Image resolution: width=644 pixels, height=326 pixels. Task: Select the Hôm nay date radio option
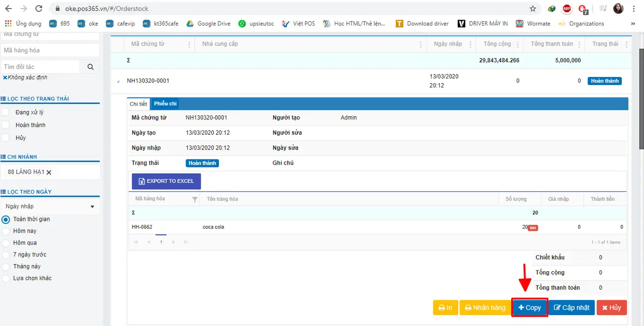tap(6, 231)
